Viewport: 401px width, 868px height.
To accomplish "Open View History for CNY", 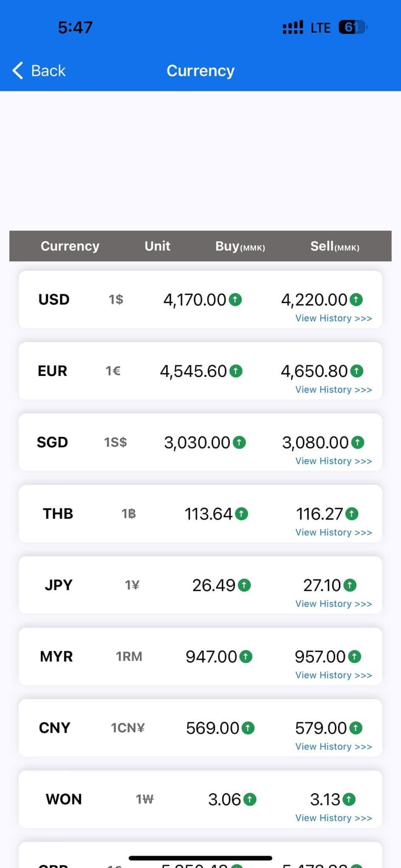I will point(334,746).
